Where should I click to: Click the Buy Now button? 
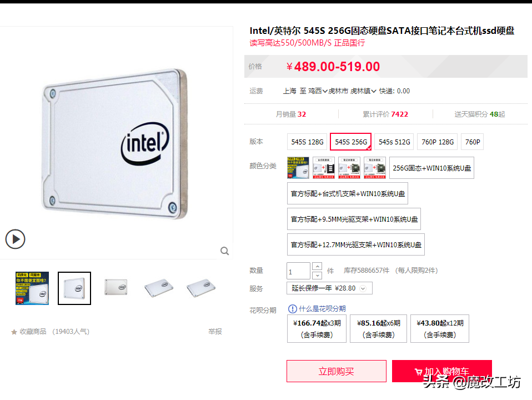click(336, 371)
